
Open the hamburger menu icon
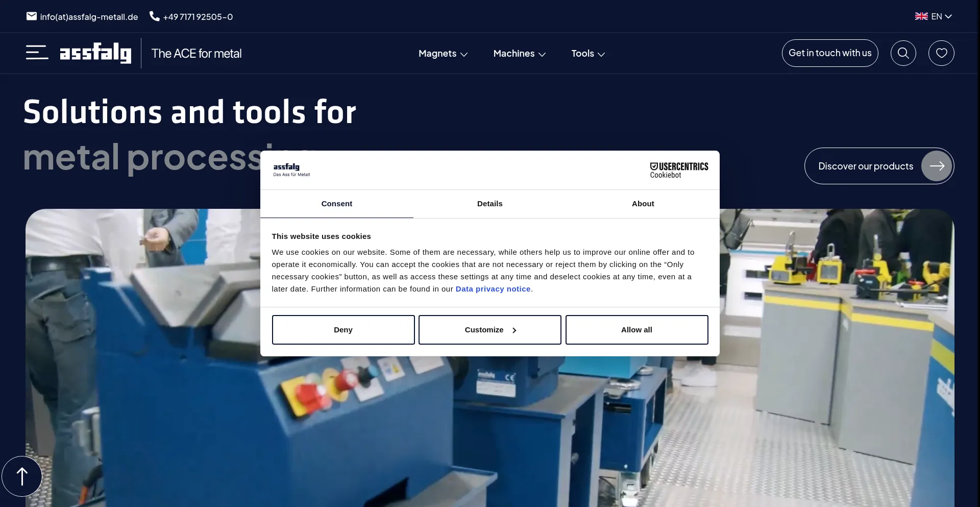pos(37,53)
